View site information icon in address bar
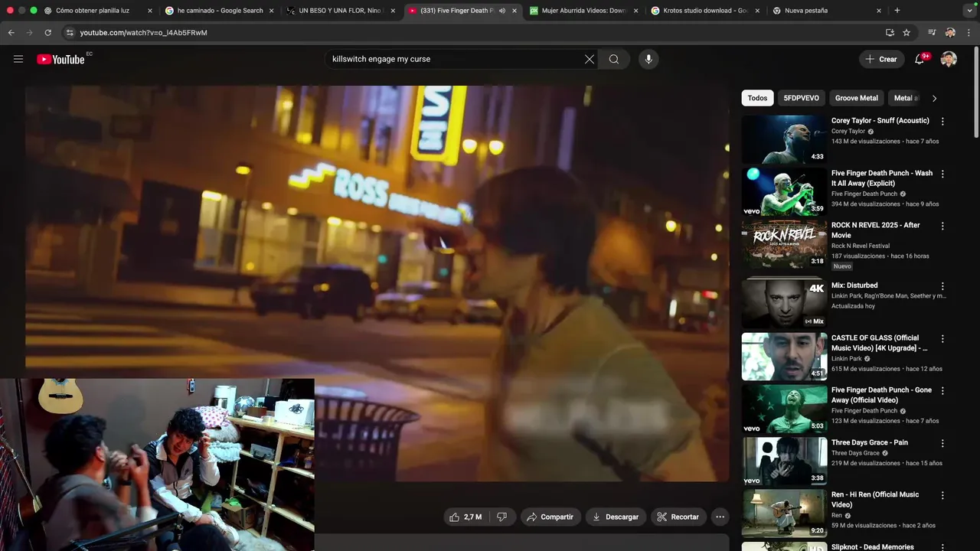The width and height of the screenshot is (980, 551). [x=70, y=33]
